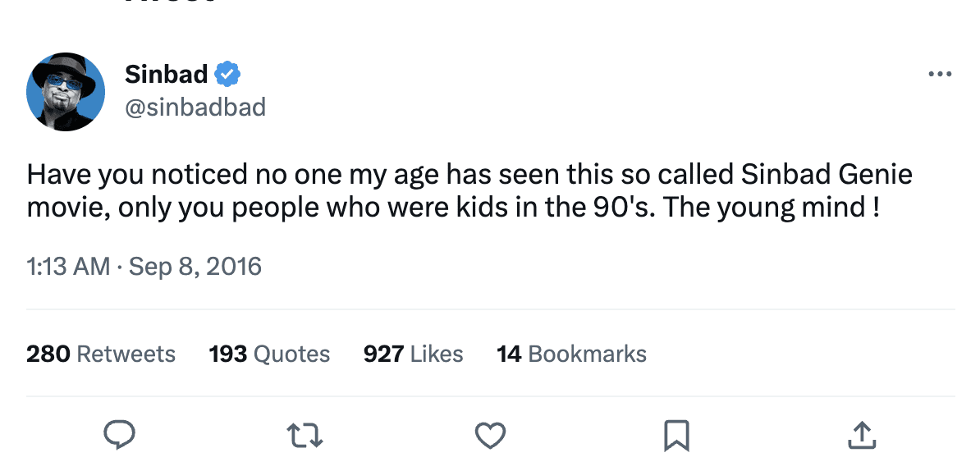
Task: Click the Sinbad display name
Action: 166,75
